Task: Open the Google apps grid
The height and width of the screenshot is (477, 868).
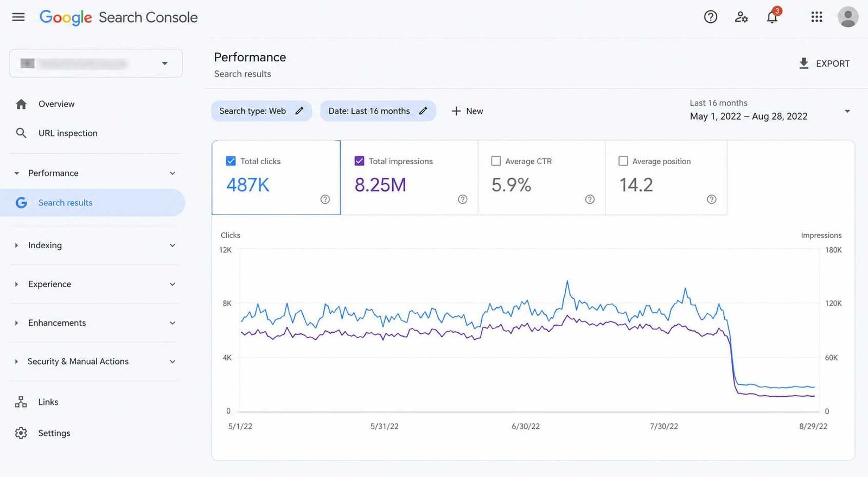Action: (x=816, y=17)
